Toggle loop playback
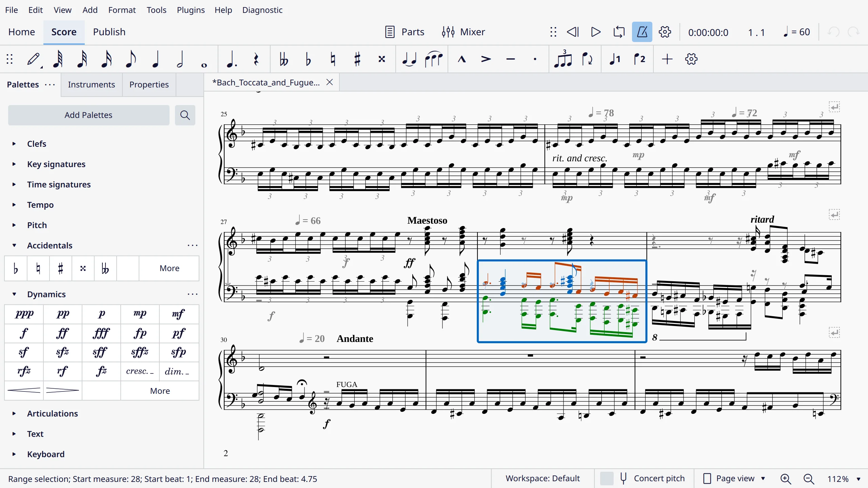 click(x=619, y=32)
